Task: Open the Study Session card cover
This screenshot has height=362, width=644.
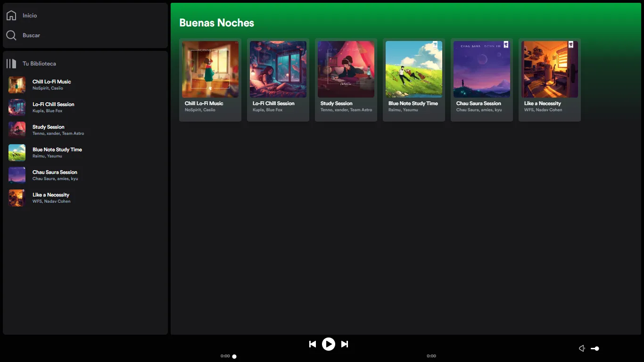Action: (x=346, y=69)
